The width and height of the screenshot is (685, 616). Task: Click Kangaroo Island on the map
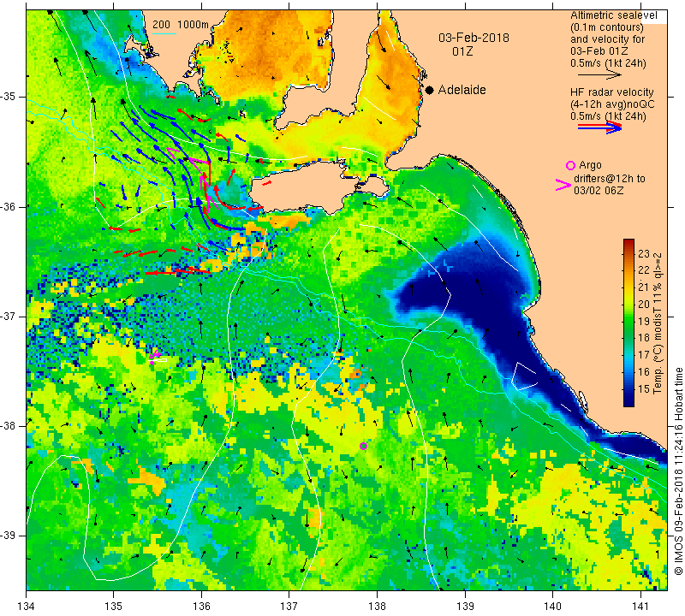[306, 187]
